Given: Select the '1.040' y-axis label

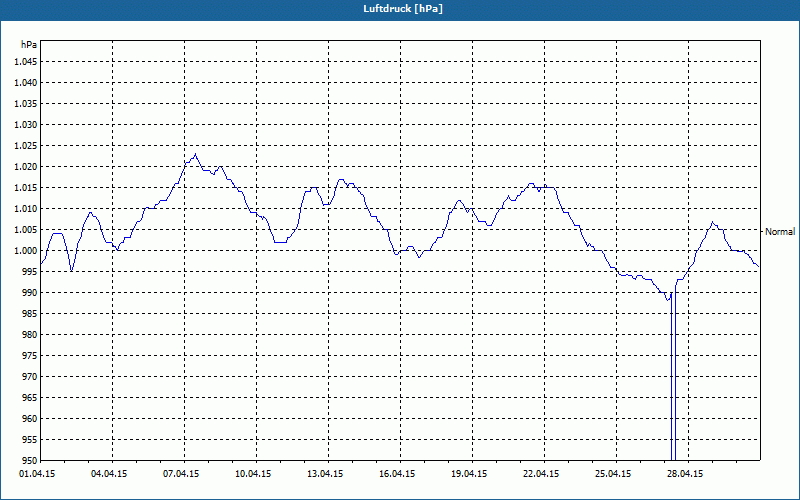Looking at the screenshot, I should (x=26, y=83).
